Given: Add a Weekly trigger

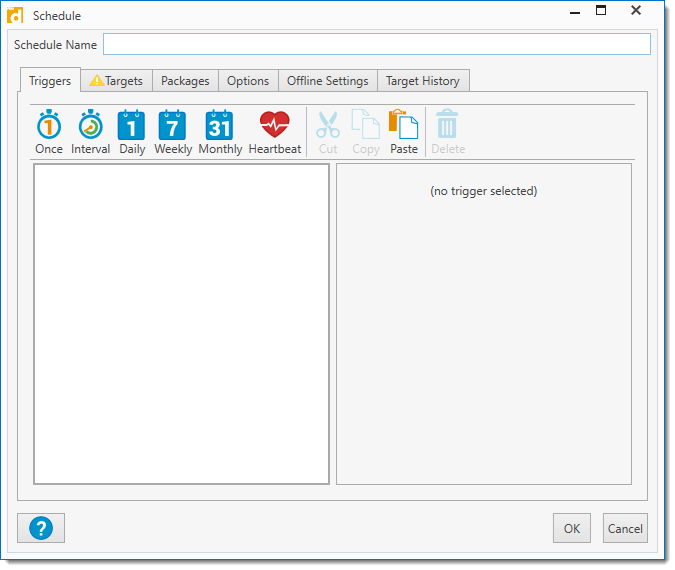Looking at the screenshot, I should (173, 132).
